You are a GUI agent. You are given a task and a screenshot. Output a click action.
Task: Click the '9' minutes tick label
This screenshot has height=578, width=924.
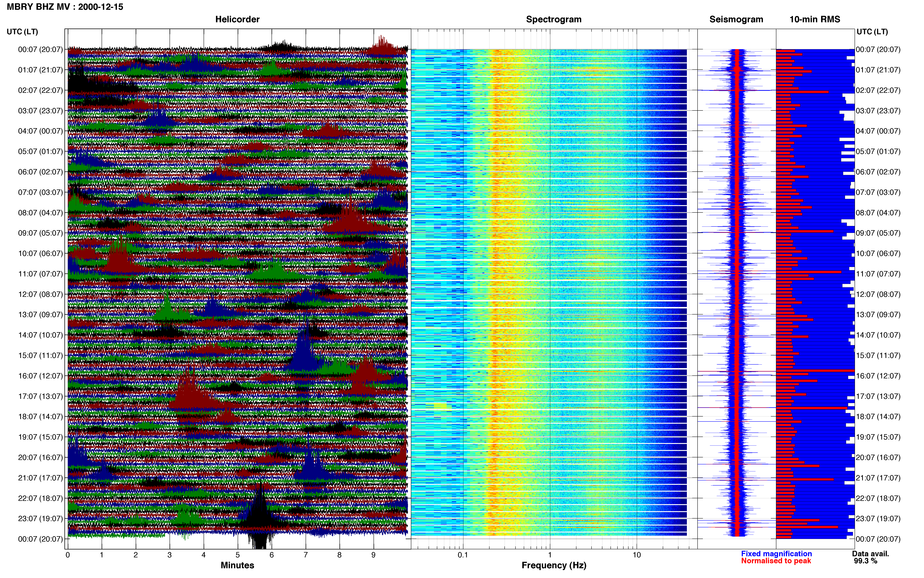373,555
